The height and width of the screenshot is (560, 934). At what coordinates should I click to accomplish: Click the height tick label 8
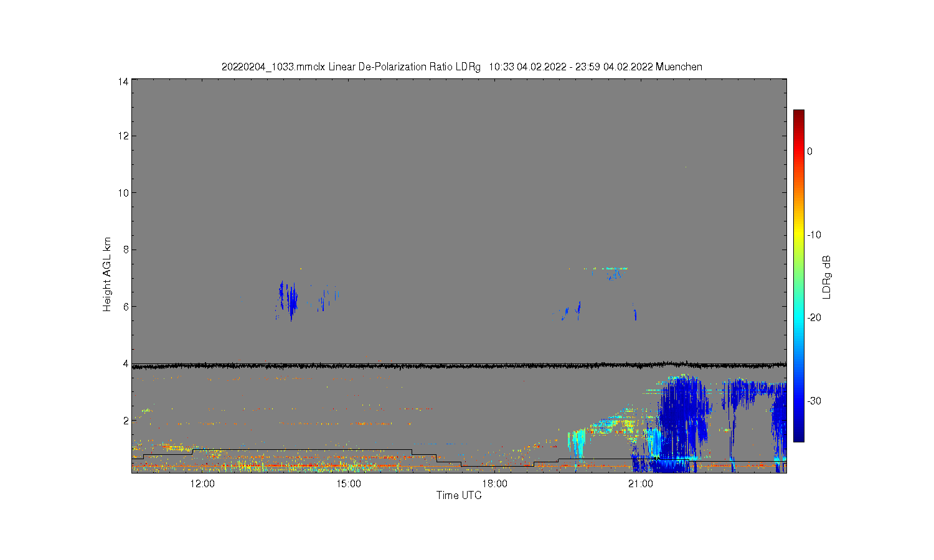(x=126, y=250)
